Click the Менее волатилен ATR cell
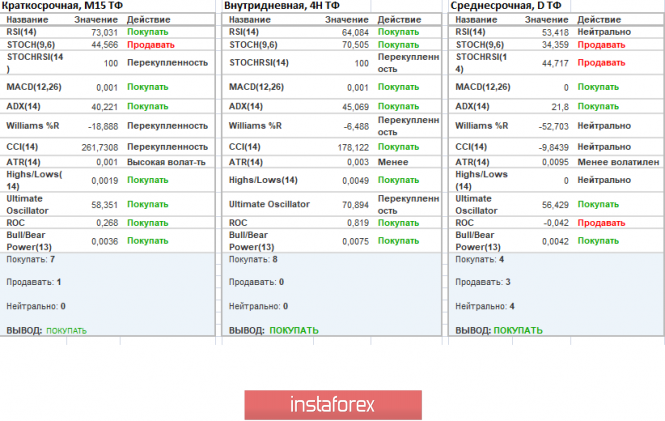The height and width of the screenshot is (421, 665). [x=618, y=162]
